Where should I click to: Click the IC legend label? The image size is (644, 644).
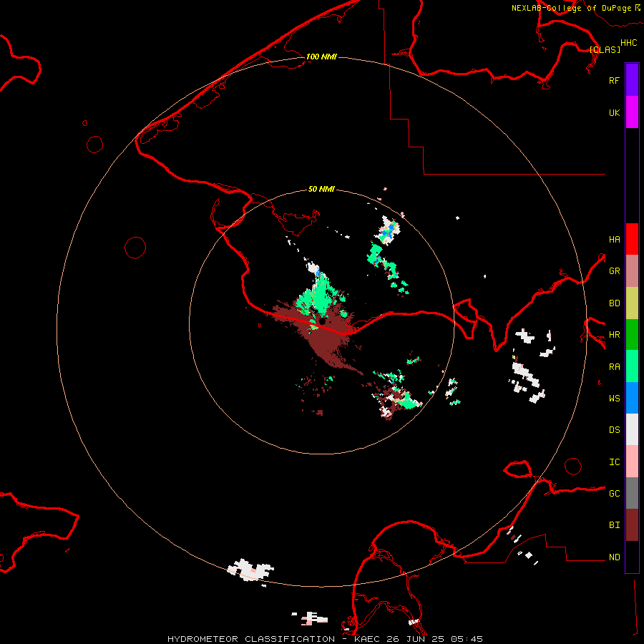614,462
